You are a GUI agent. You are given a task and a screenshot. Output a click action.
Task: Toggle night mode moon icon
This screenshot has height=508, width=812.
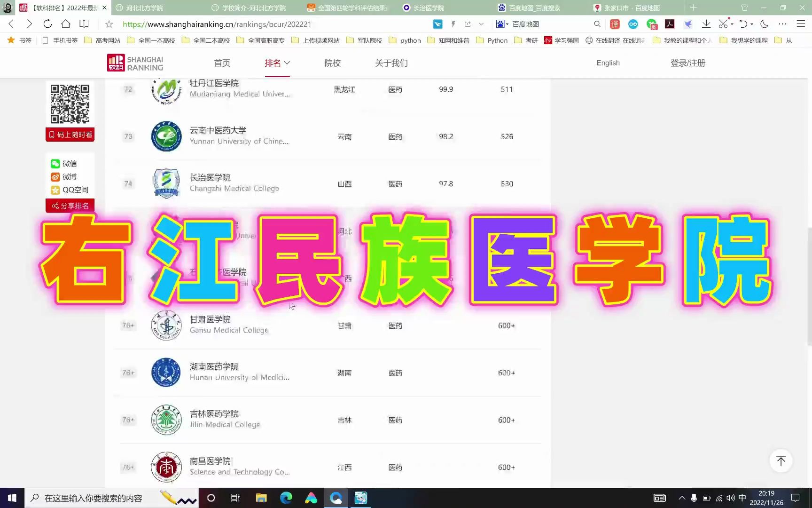pos(765,24)
